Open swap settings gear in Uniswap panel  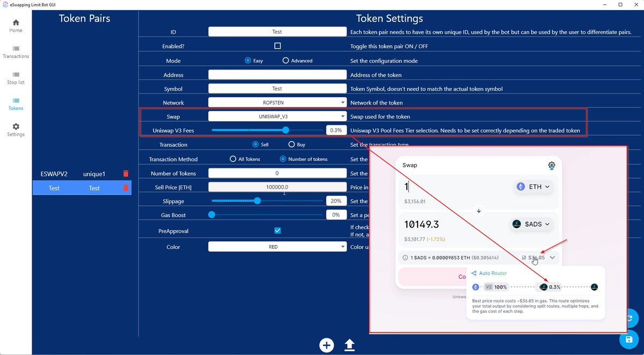pyautogui.click(x=551, y=166)
